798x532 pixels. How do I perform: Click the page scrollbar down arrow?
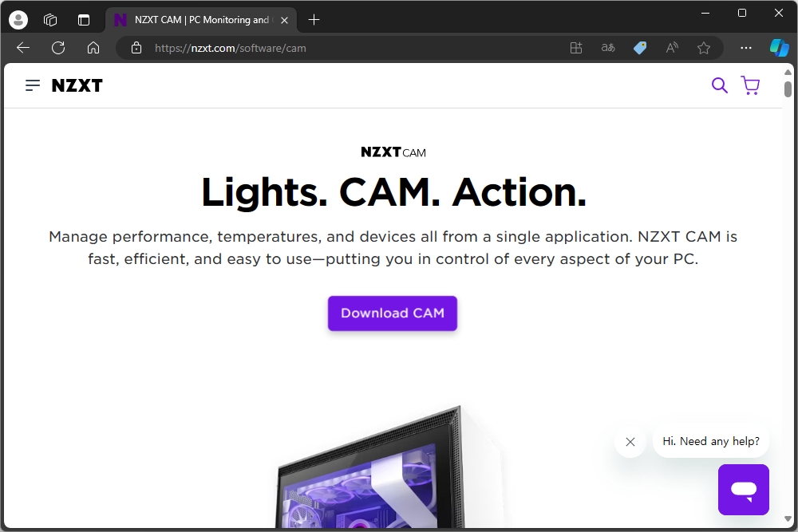coord(788,518)
